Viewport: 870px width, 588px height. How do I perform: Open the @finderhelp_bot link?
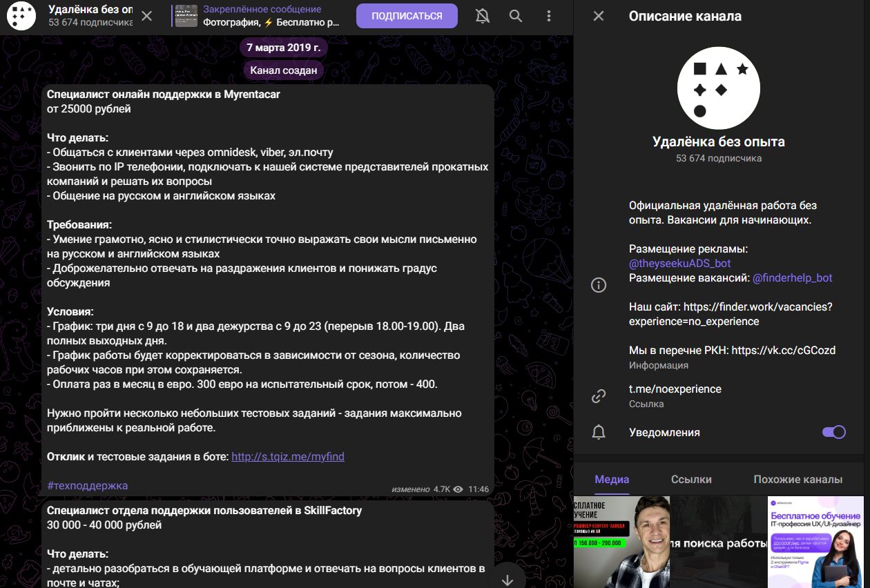point(792,278)
